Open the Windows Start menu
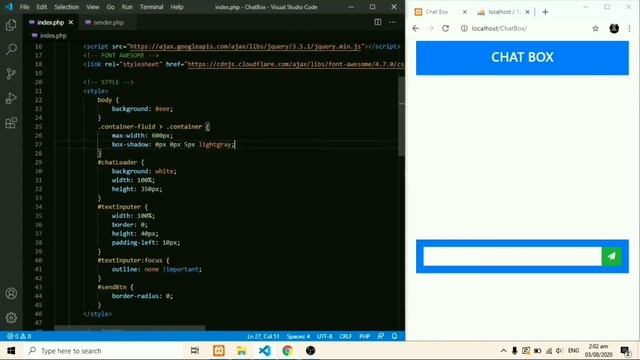Screen dimensions: 640x360 click(11, 351)
